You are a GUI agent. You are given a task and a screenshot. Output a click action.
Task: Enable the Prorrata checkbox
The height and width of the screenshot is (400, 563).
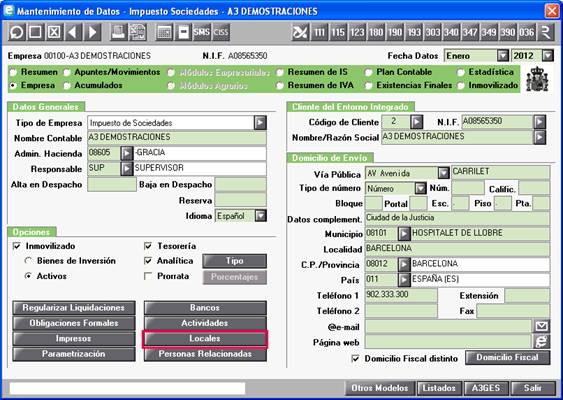click(x=148, y=276)
